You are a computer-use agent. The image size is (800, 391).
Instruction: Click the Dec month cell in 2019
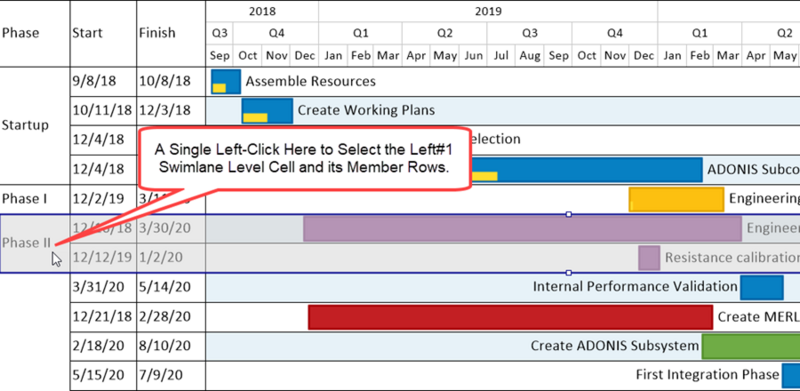643,56
